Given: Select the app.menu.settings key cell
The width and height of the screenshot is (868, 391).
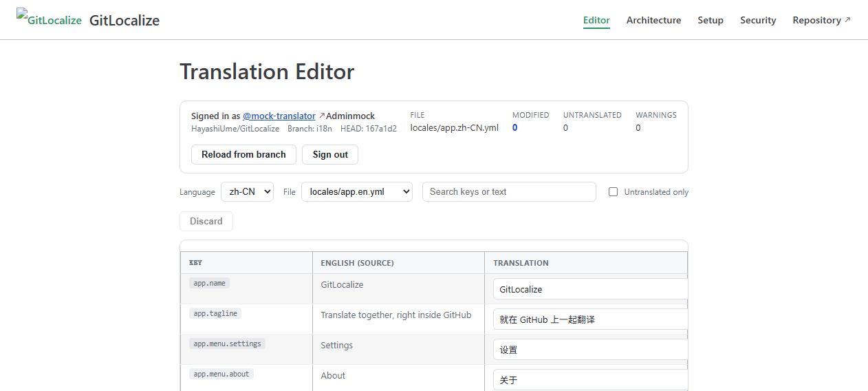Looking at the screenshot, I should click(x=246, y=350).
